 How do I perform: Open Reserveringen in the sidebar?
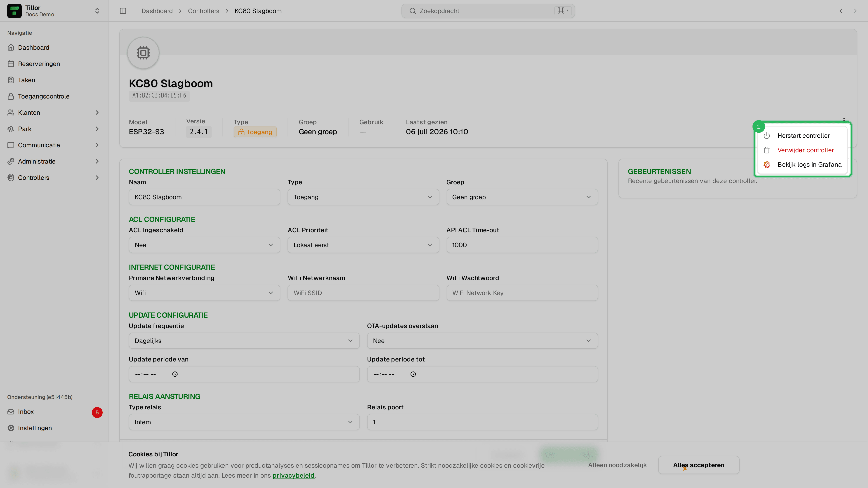[x=54, y=64]
